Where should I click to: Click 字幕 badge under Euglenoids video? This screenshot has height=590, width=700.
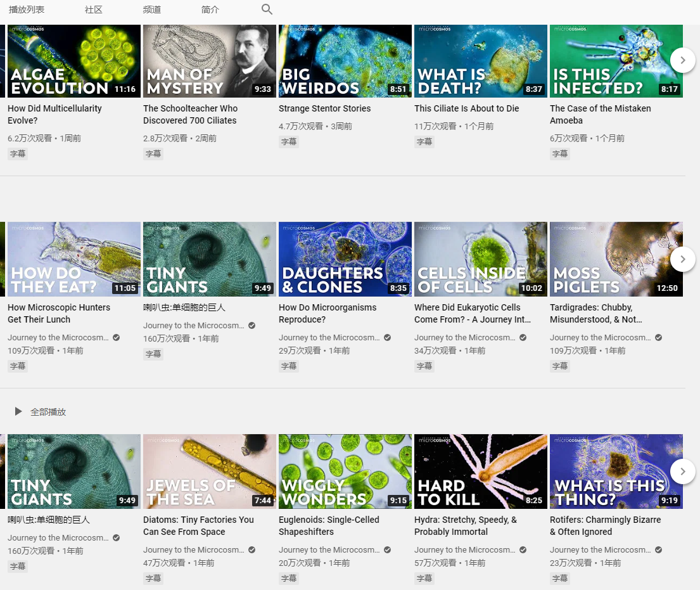click(x=289, y=579)
